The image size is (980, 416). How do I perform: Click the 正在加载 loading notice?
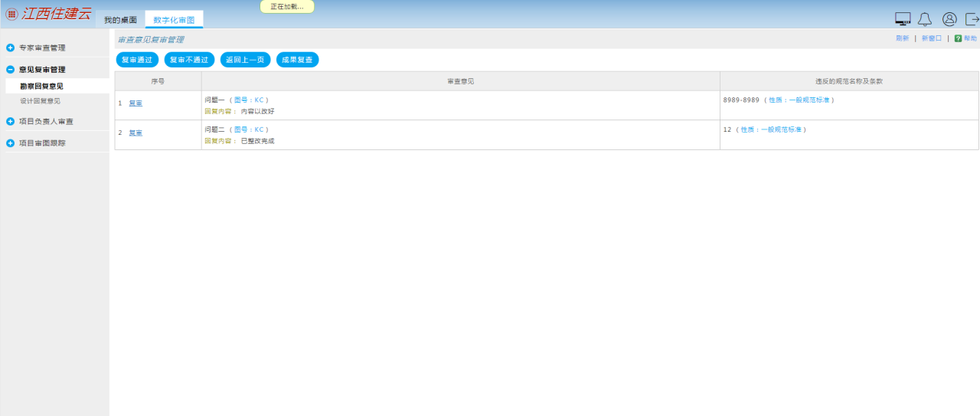(x=287, y=7)
